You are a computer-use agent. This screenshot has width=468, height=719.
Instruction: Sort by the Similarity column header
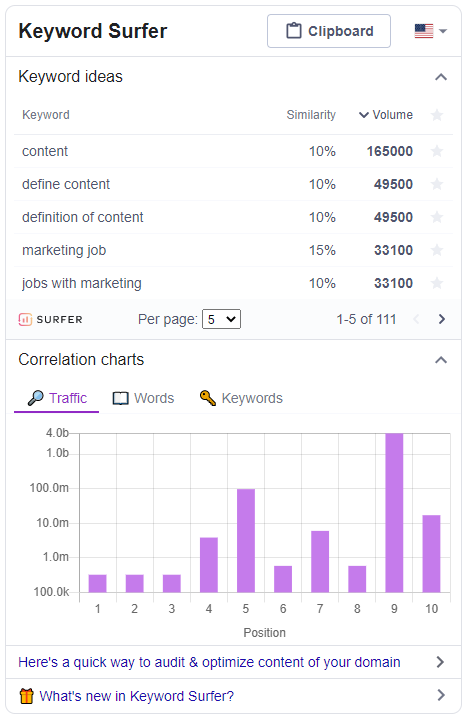pos(311,115)
